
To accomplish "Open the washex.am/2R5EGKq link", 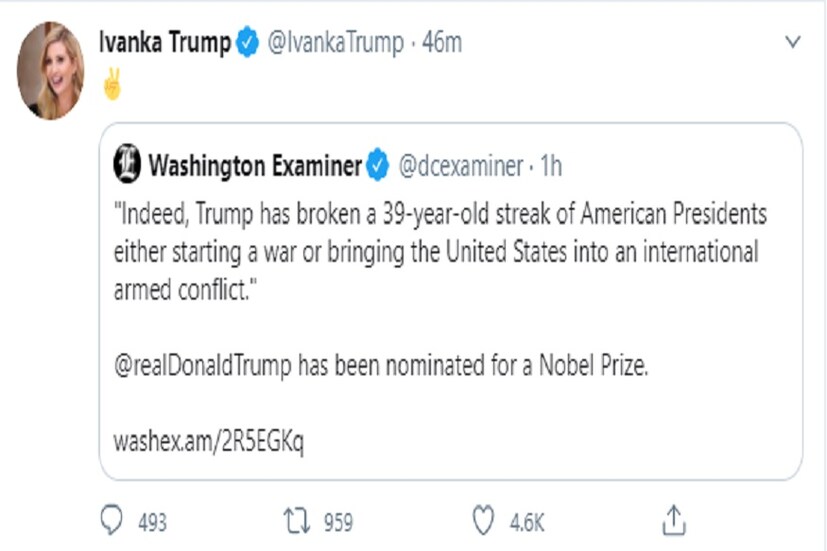I will coord(208,440).
